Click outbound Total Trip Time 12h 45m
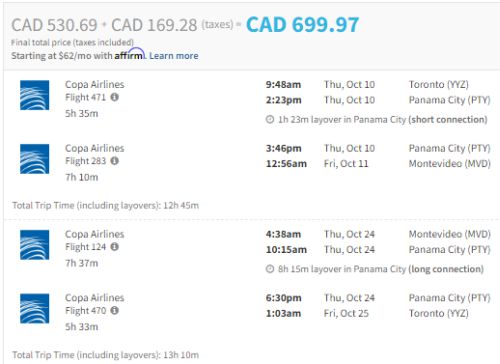The width and height of the screenshot is (500, 364). [x=105, y=205]
